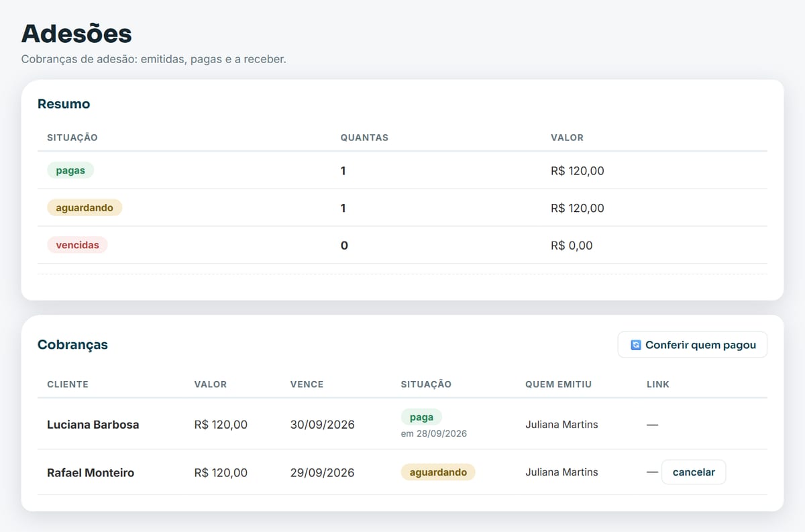Click the VALOR header in the Resumo table
Viewport: 805px width, 532px height.
[x=567, y=138]
